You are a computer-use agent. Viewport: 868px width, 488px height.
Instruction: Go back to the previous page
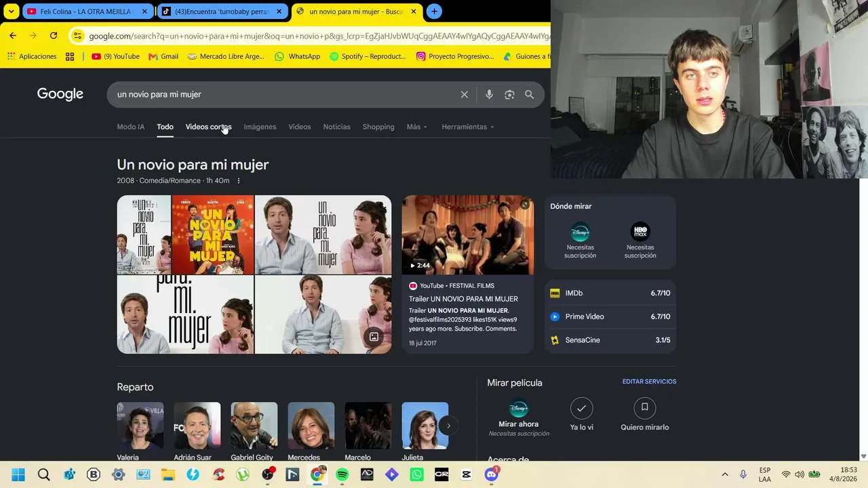coord(13,36)
